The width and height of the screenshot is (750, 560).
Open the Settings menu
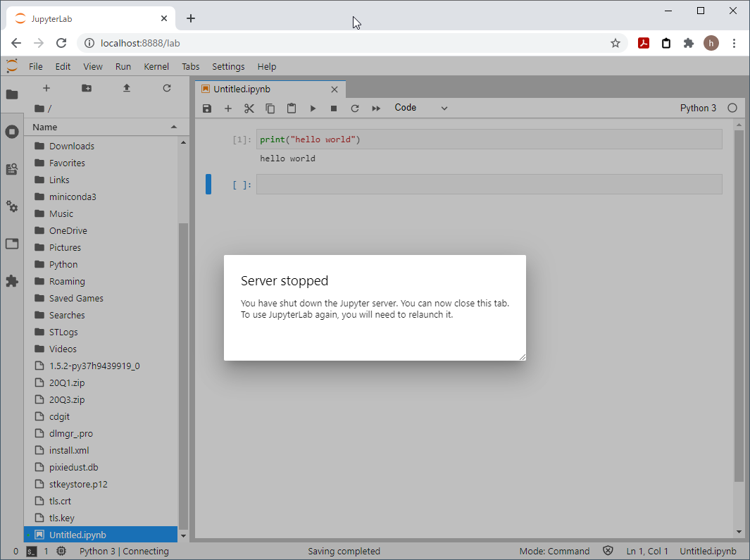click(x=228, y=66)
